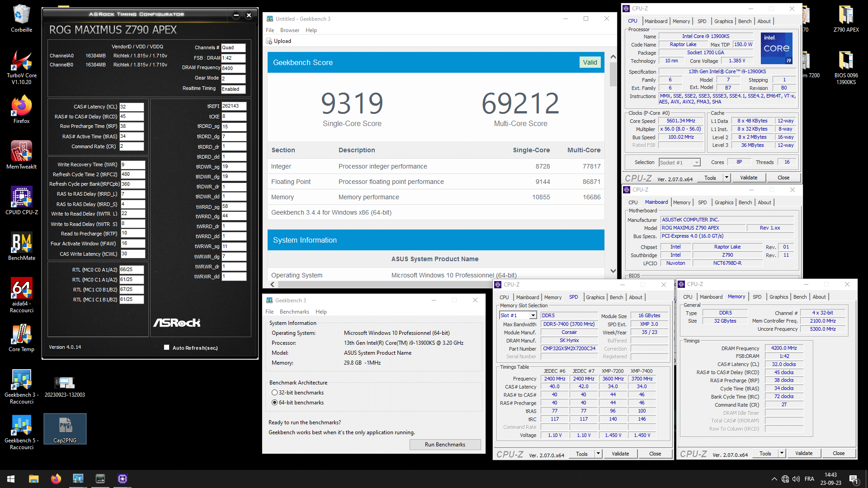Expand the Slot #1 memory slot dropdown
Viewport: 868px width, 488px height.
[x=533, y=315]
